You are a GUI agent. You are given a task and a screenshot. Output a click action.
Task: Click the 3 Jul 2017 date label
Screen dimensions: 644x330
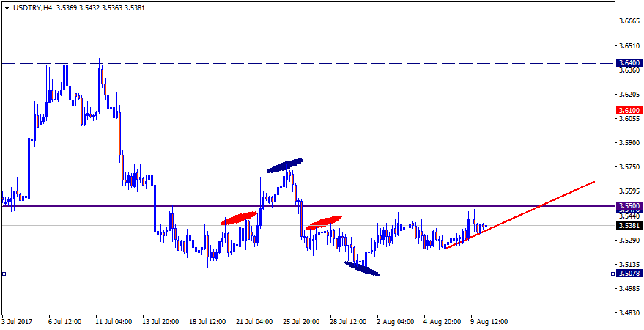coord(18,322)
